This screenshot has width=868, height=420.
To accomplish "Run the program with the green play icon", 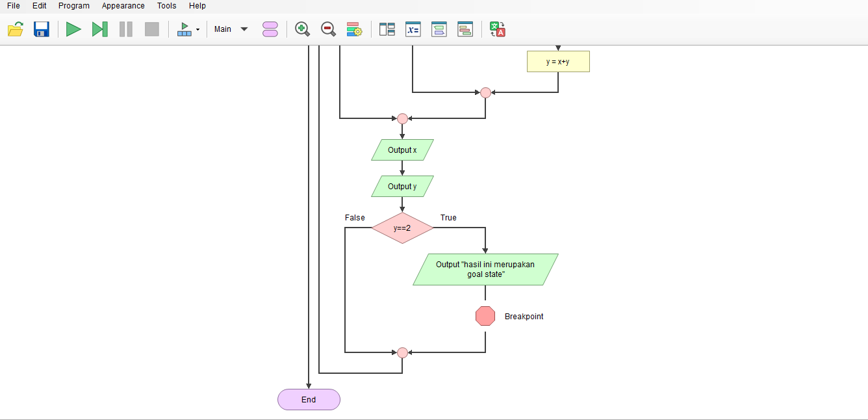I will (x=73, y=29).
